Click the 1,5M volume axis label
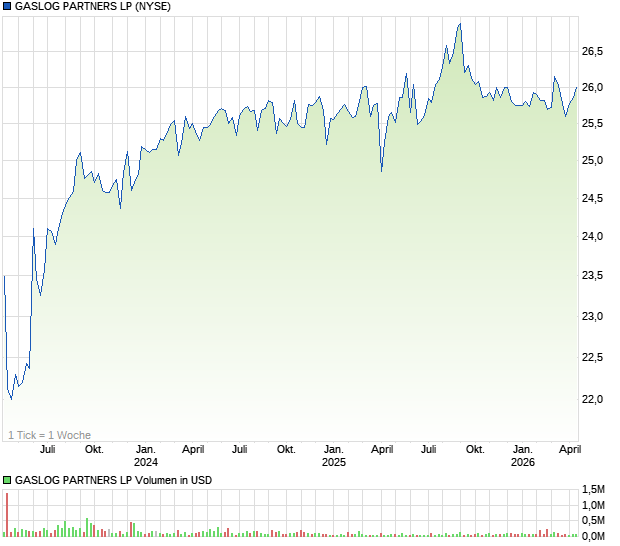 coord(593,489)
